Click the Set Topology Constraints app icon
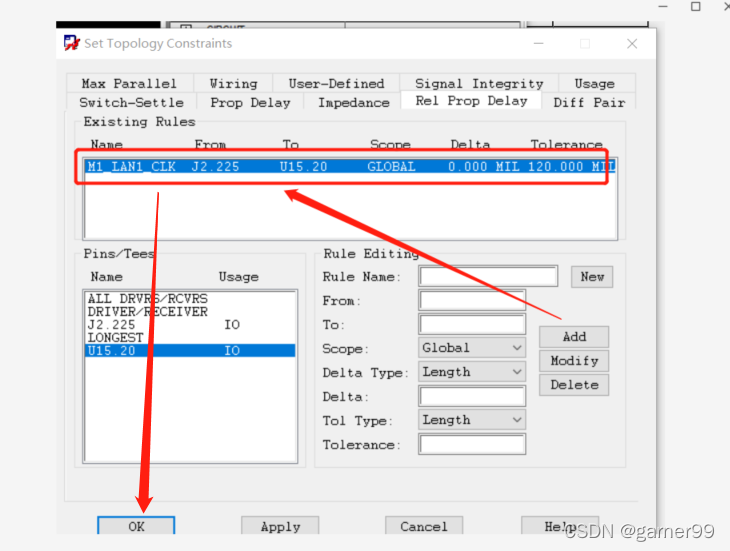730x551 pixels. [x=71, y=43]
